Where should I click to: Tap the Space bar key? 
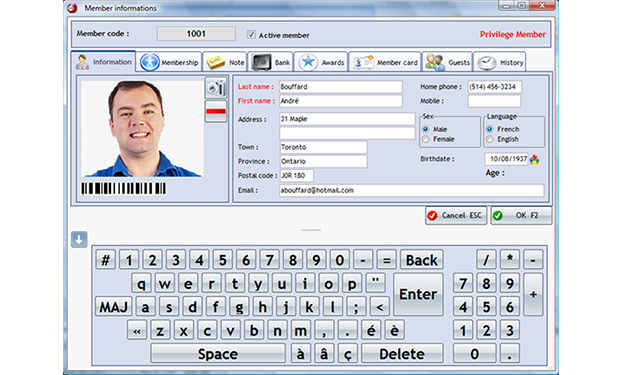(218, 354)
